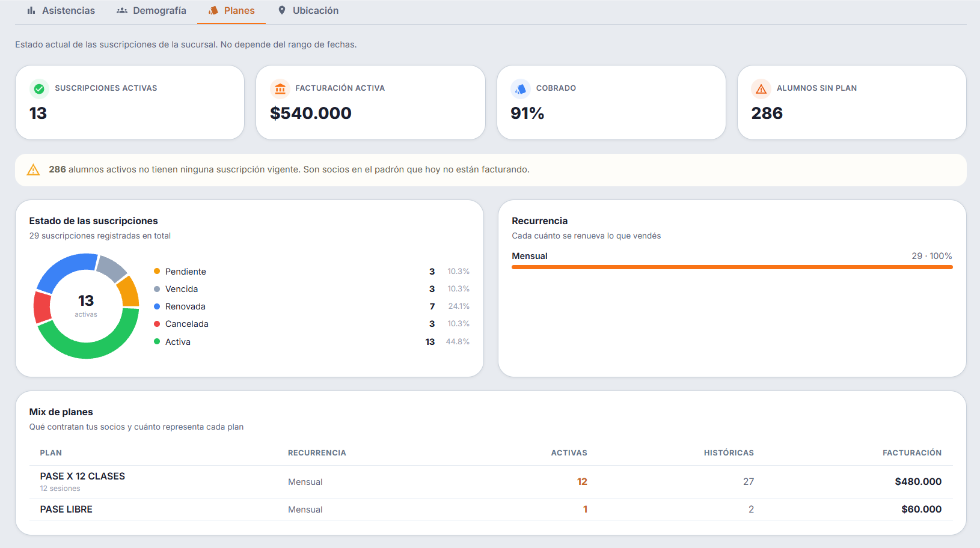Select the PASE LIBRE plan row

point(491,510)
